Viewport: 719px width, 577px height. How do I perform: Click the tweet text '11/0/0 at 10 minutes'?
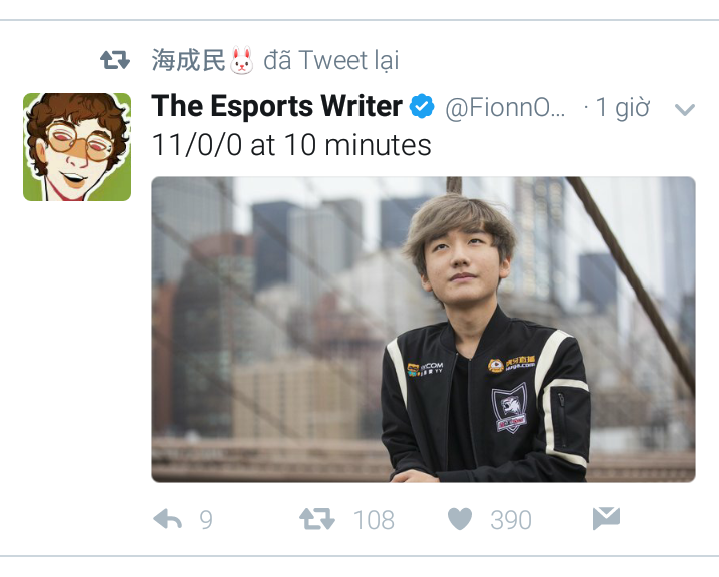[291, 145]
